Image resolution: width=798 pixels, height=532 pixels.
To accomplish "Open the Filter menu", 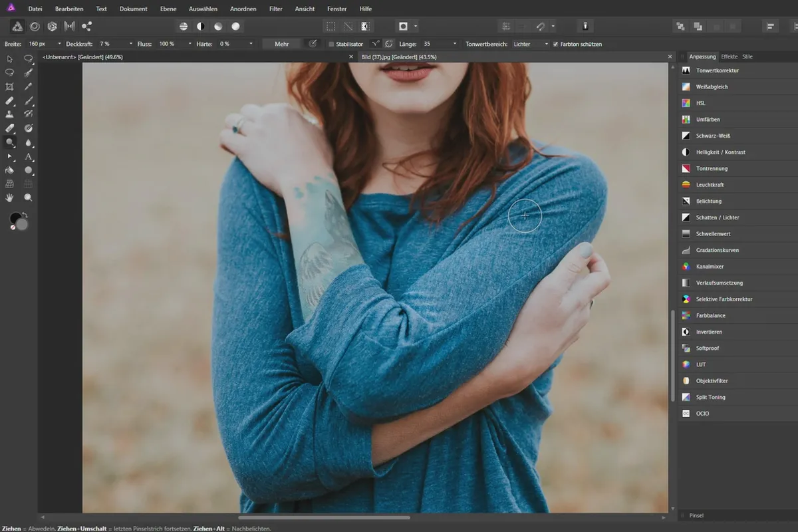I will (x=276, y=9).
